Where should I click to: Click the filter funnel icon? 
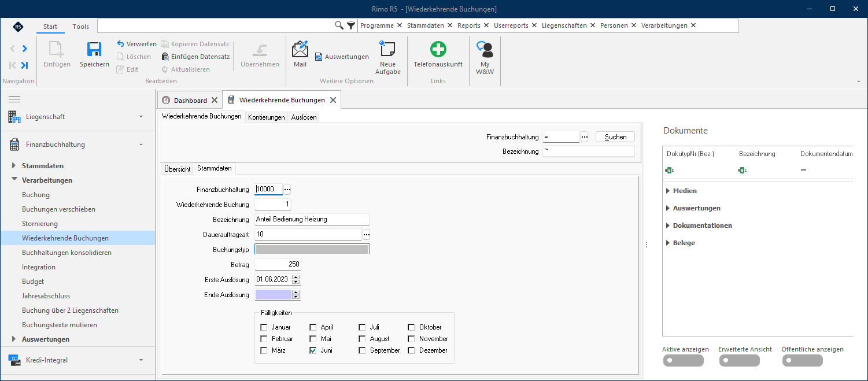pos(351,25)
